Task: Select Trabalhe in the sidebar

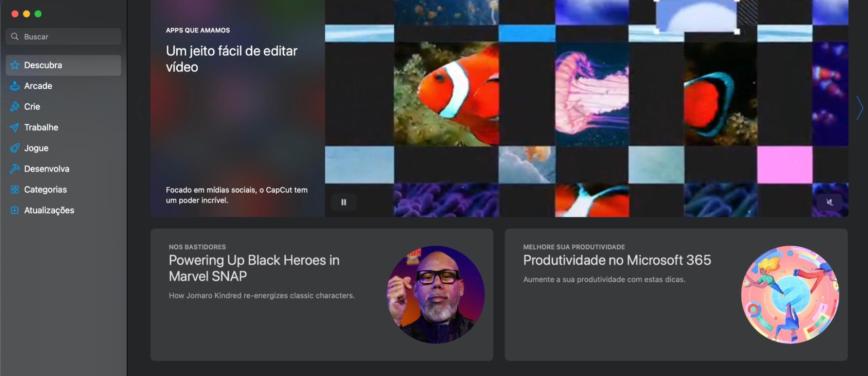Action: pyautogui.click(x=63, y=128)
